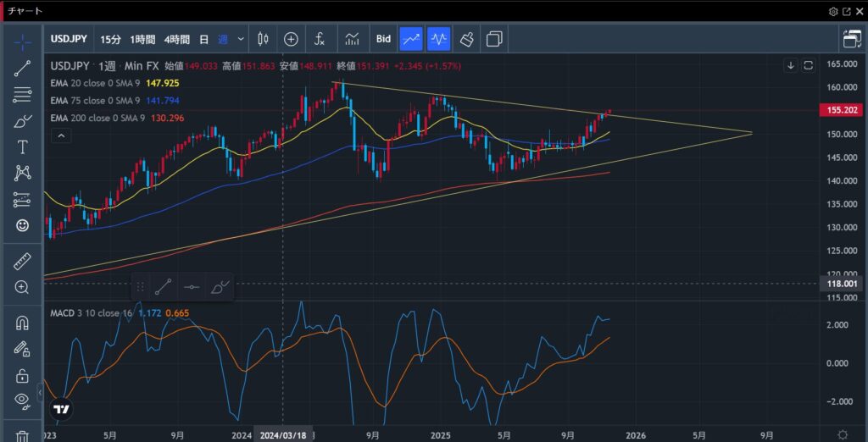Select the trend line drawing tool
This screenshot has width=868, height=442.
point(22,69)
